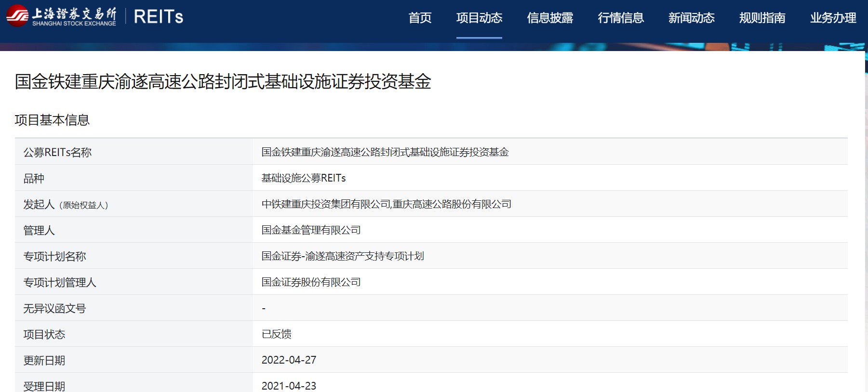Click the REITs site title text

tap(158, 17)
